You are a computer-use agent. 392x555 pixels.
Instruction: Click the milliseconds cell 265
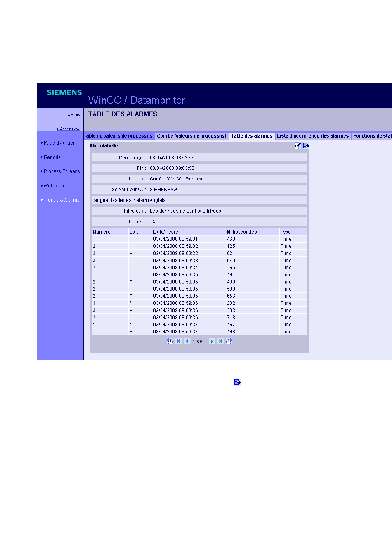tap(231, 268)
